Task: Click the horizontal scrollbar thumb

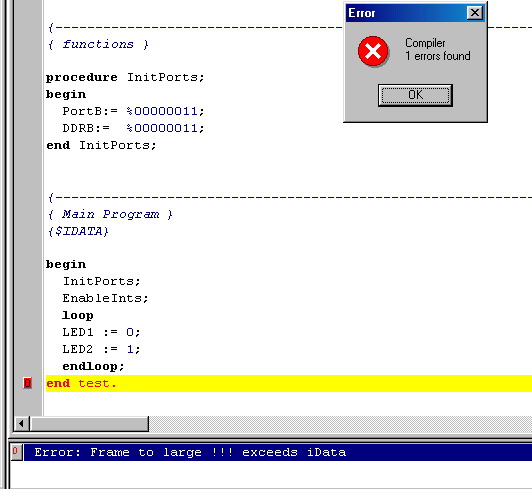Action: click(x=89, y=423)
